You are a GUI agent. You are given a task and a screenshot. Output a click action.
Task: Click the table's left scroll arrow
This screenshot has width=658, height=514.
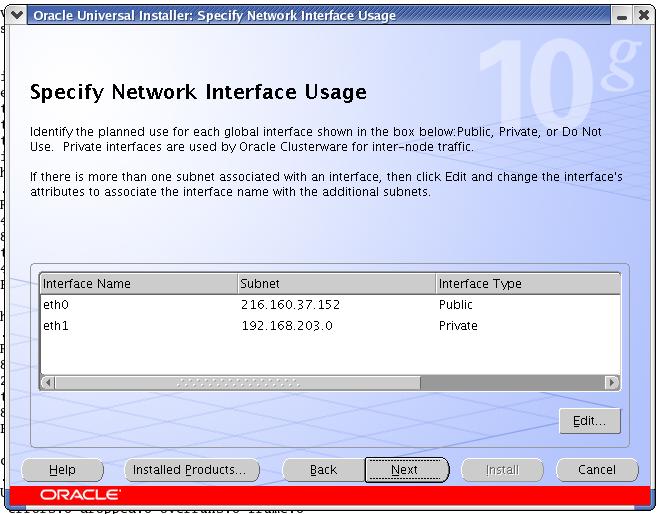click(x=48, y=383)
